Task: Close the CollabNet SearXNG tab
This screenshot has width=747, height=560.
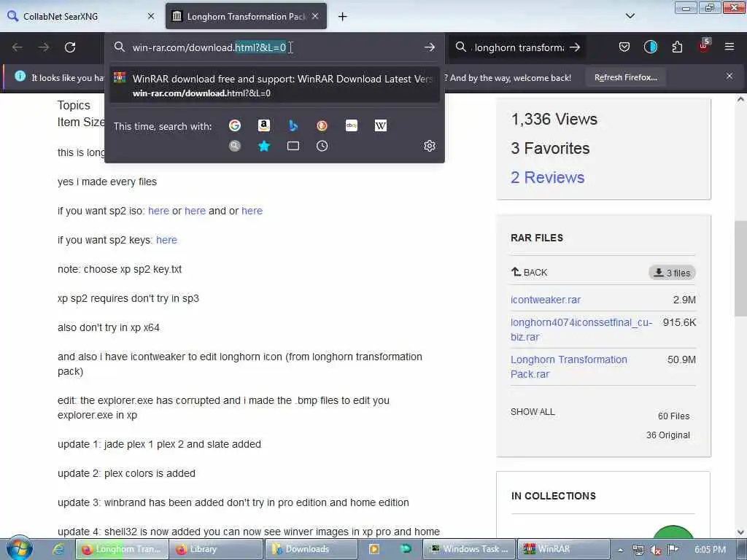Action: tap(151, 16)
